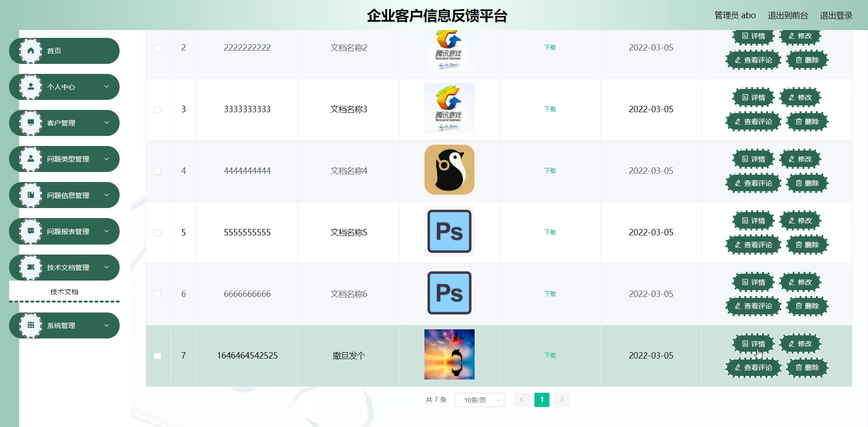Click the 问题报表管理 chat icon
Viewport: 868px width, 427px height.
pyautogui.click(x=31, y=231)
